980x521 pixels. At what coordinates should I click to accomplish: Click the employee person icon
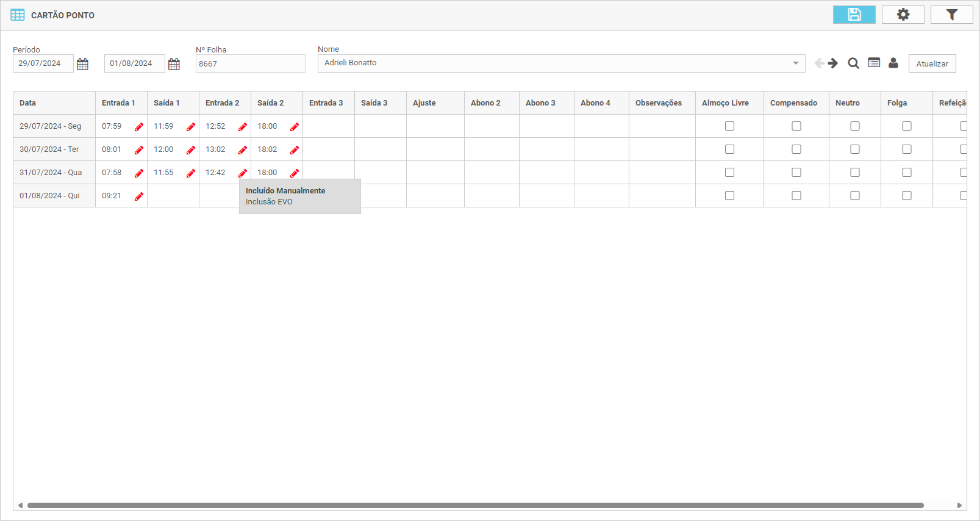[x=893, y=63]
